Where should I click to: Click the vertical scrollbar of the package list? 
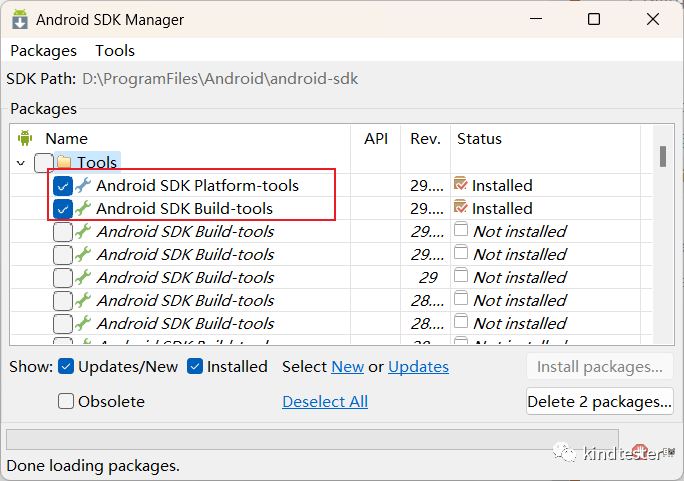pyautogui.click(x=662, y=156)
